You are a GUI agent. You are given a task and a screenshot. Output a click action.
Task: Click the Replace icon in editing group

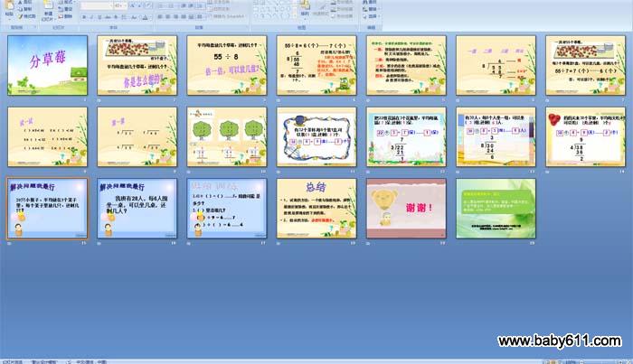(364, 9)
